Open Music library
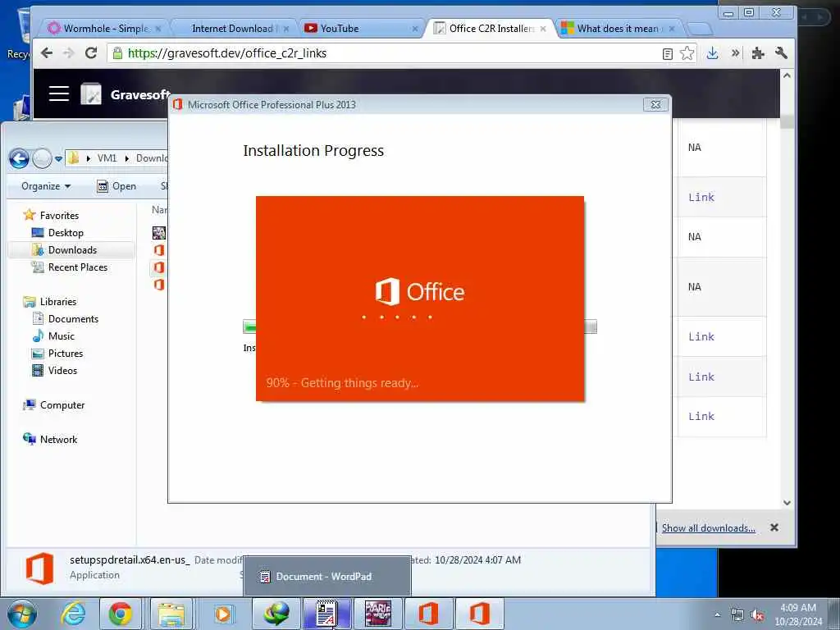Screen dimensions: 840x630 (x=61, y=336)
